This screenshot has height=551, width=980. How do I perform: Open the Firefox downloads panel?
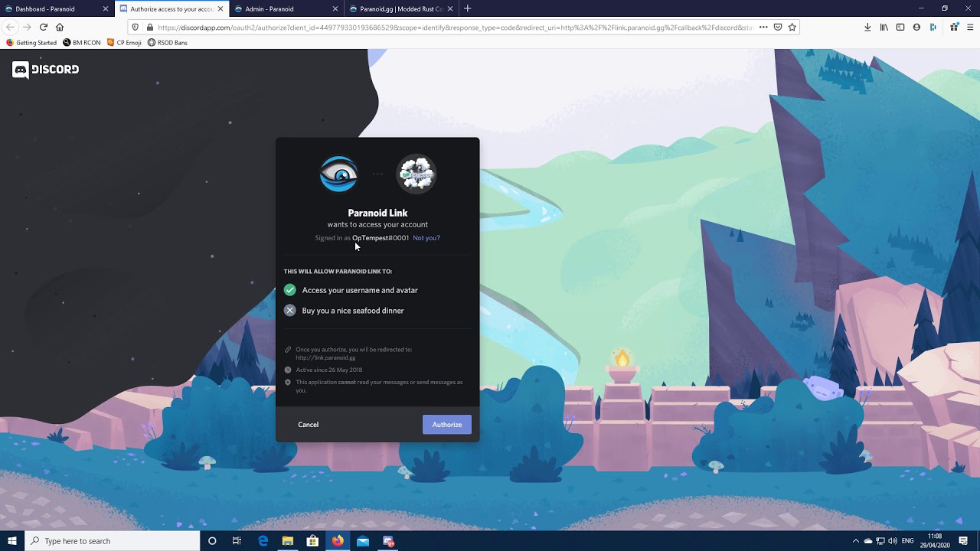[x=867, y=27]
